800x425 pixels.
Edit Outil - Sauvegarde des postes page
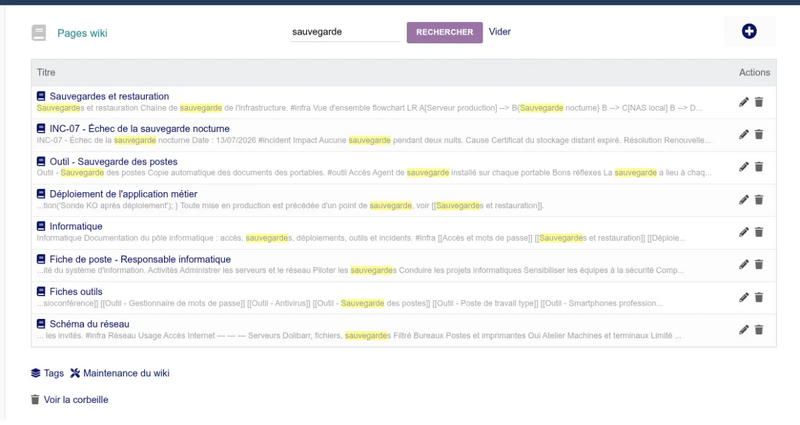744,167
